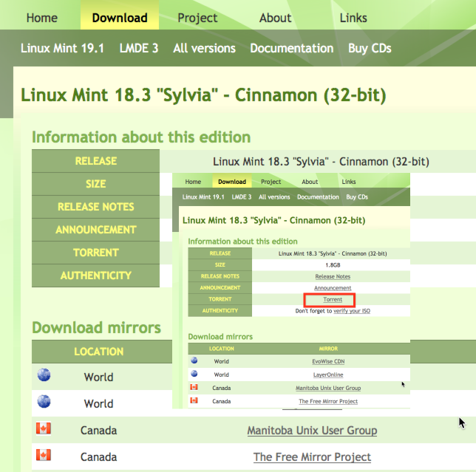Click the small inset flag beside The Free Mirror Project
The image size is (476, 472).
[x=194, y=400]
